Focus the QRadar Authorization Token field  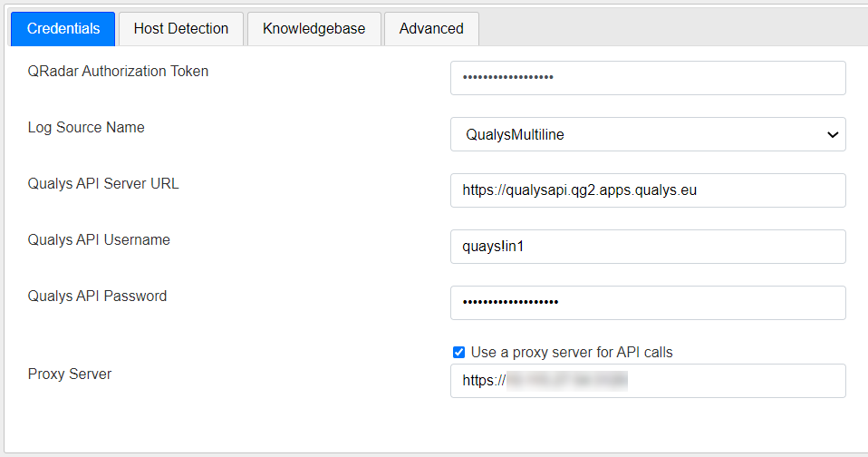(647, 78)
